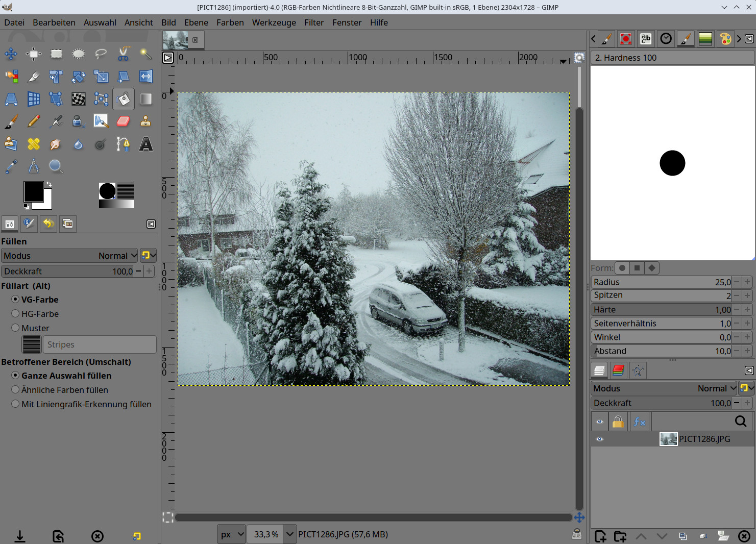The image size is (756, 544).
Task: Create a new layer
Action: coord(600,536)
